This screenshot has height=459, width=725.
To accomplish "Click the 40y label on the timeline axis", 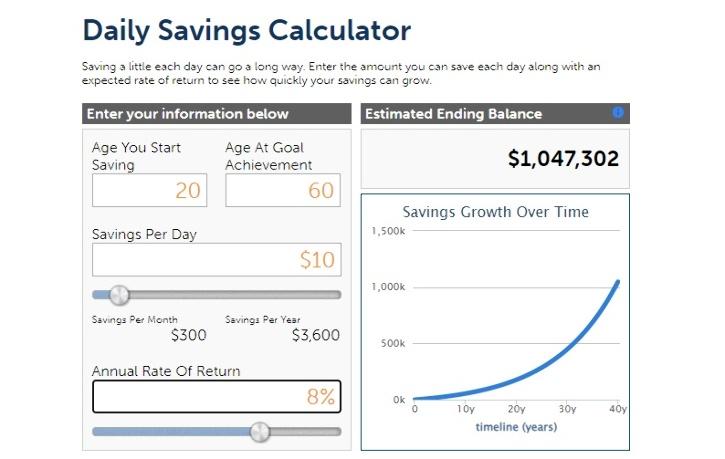I will [x=617, y=409].
